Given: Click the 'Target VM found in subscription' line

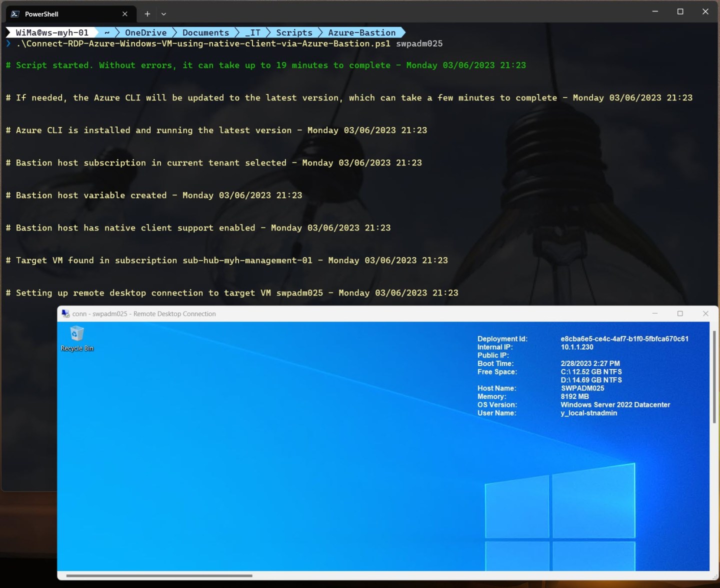Looking at the screenshot, I should [226, 260].
